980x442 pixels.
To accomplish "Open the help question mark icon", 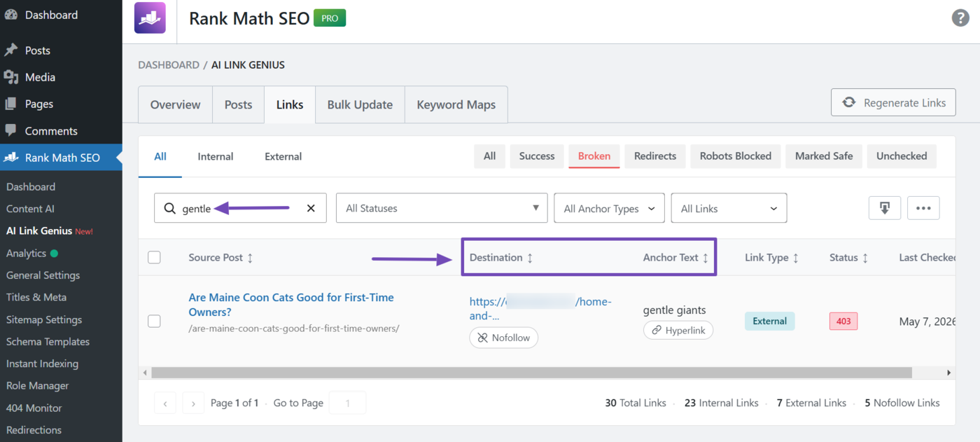I will 960,18.
